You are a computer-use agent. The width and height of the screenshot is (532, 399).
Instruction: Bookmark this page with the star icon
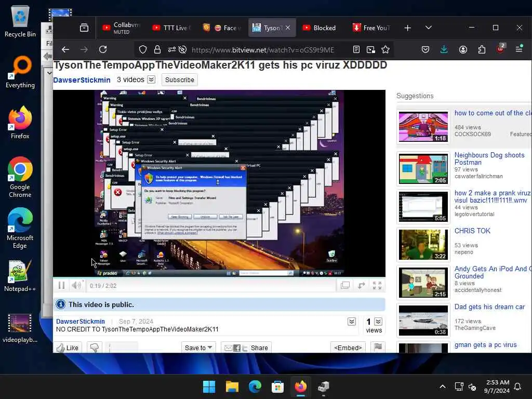pyautogui.click(x=385, y=50)
